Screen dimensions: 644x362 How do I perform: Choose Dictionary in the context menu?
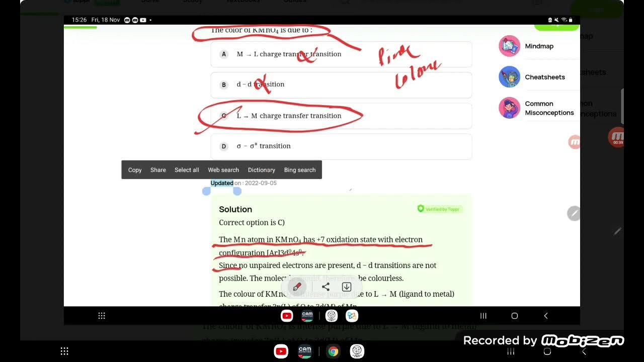click(262, 170)
